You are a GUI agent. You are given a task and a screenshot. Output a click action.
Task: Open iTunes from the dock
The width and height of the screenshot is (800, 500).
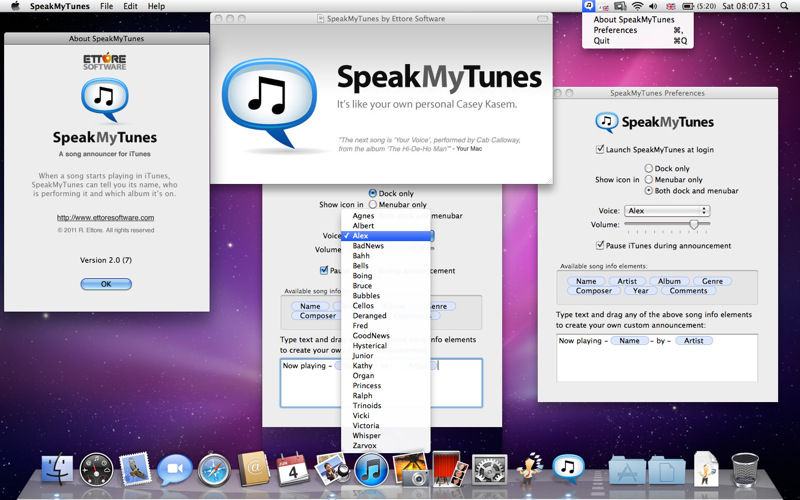coord(371,469)
